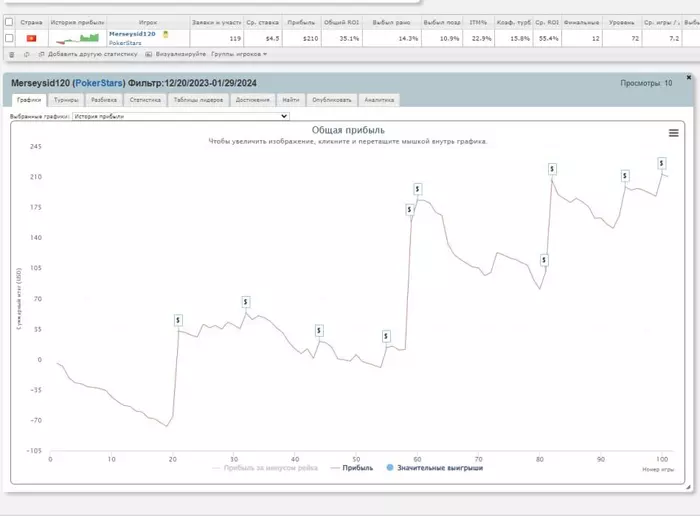Click the Общая прибыль chart title
Image resolution: width=700 pixels, height=516 pixels.
348,130
